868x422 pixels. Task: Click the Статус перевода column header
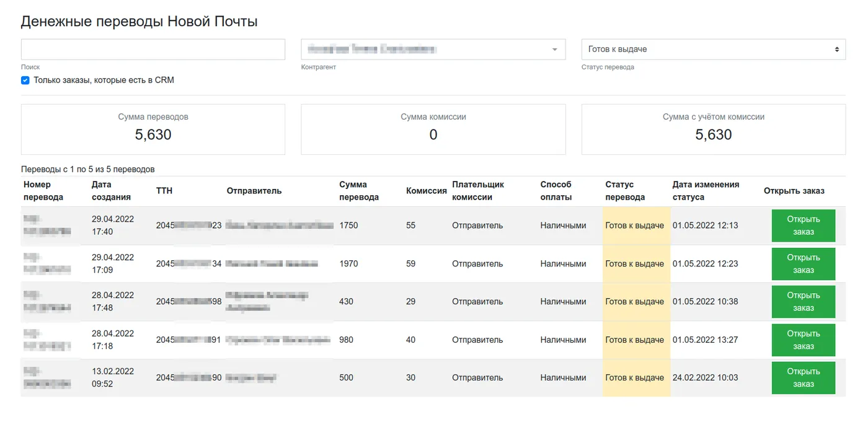625,191
